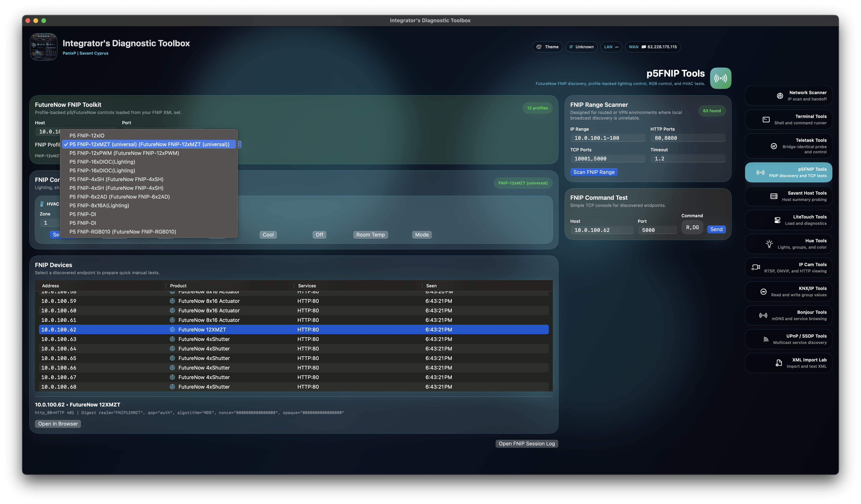Click the LiteTouch Tools switch icon
This screenshot has width=861, height=504.
click(777, 220)
